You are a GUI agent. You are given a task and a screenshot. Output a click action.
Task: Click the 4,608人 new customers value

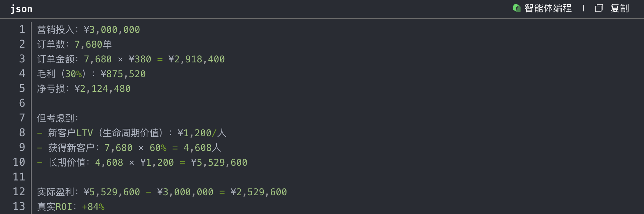tap(202, 148)
